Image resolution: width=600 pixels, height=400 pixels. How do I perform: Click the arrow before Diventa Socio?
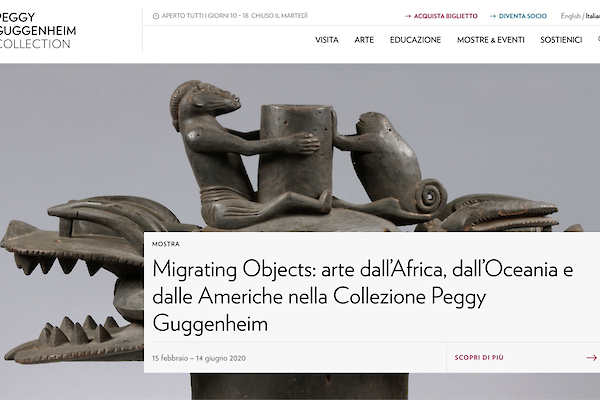click(493, 16)
